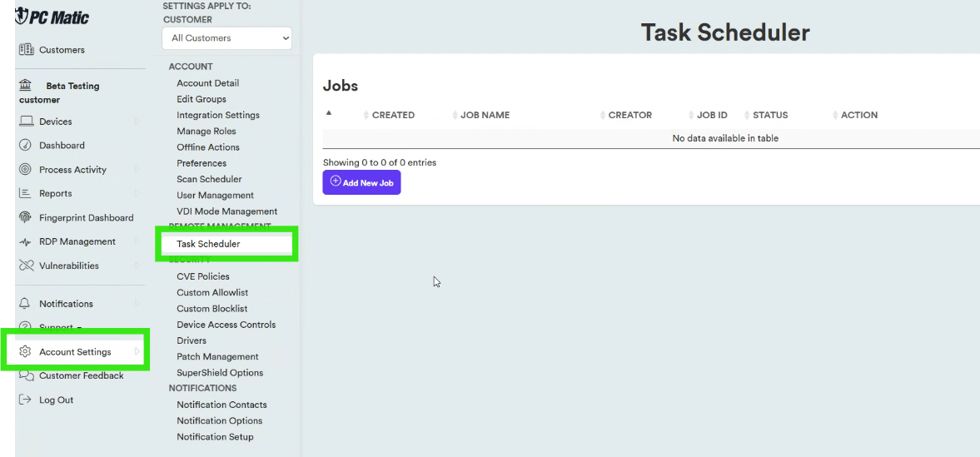Open the All Customers dropdown
This screenshot has width=980, height=457.
[x=226, y=38]
